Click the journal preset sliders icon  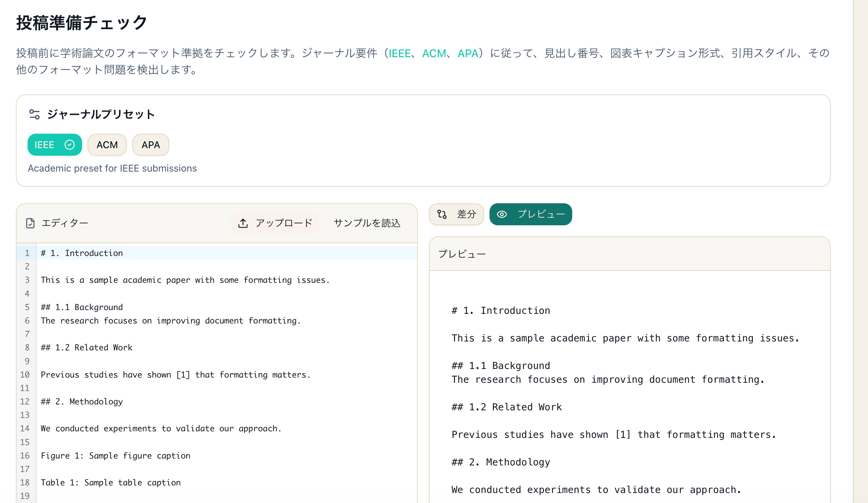pos(34,114)
